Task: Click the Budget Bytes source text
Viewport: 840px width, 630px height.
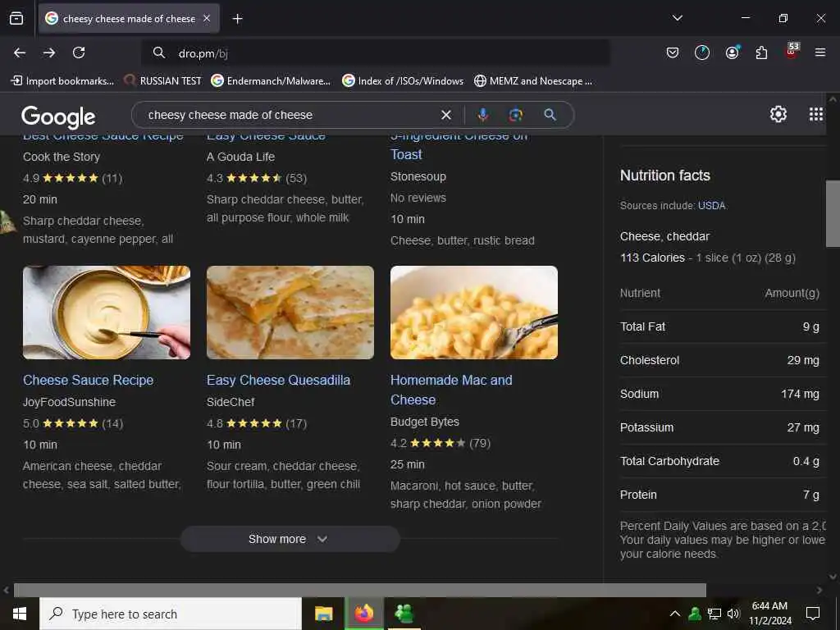Action: click(x=425, y=422)
